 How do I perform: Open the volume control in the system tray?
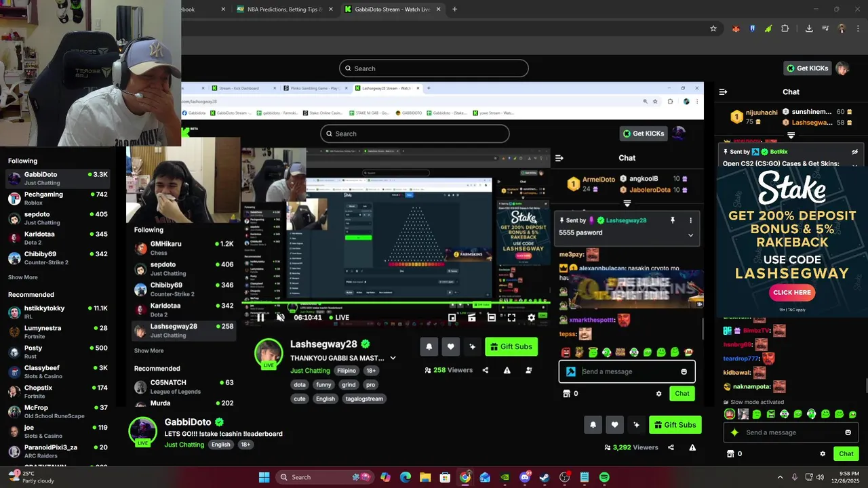coord(821,477)
